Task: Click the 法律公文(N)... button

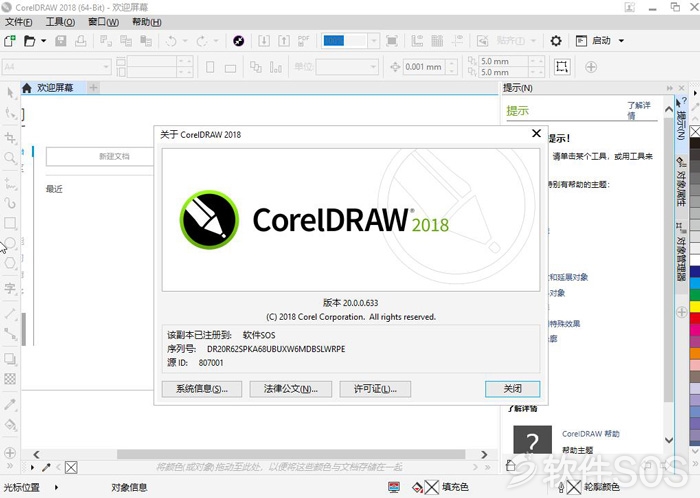Action: 291,389
